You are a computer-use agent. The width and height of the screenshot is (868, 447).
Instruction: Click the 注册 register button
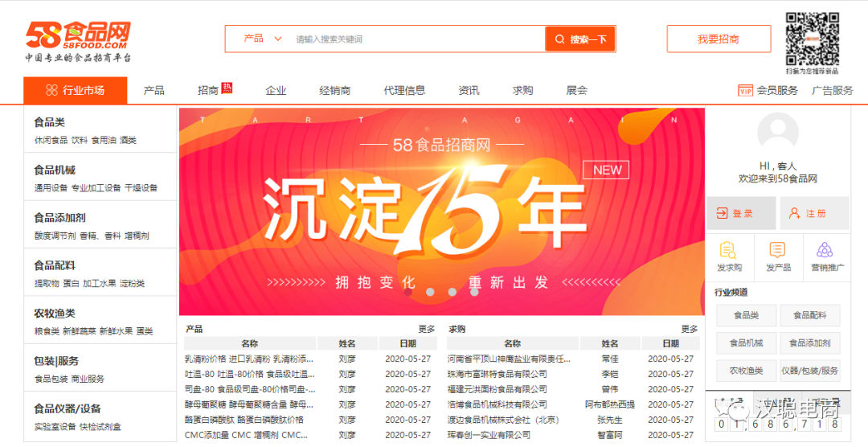[814, 213]
